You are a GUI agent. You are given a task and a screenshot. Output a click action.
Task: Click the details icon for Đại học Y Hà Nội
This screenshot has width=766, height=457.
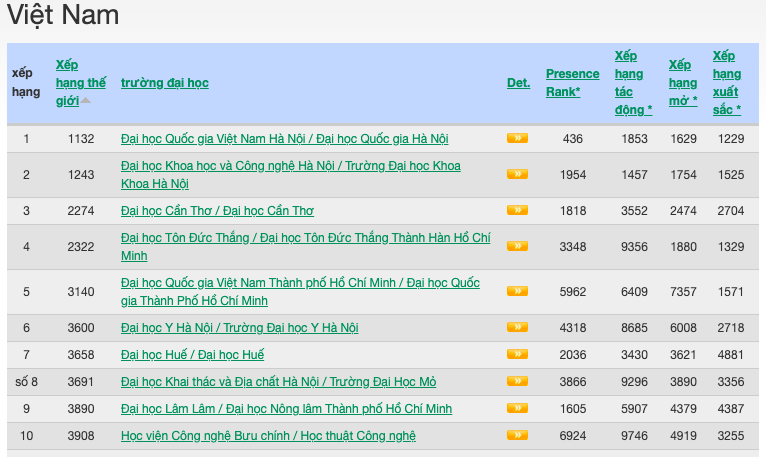[517, 327]
